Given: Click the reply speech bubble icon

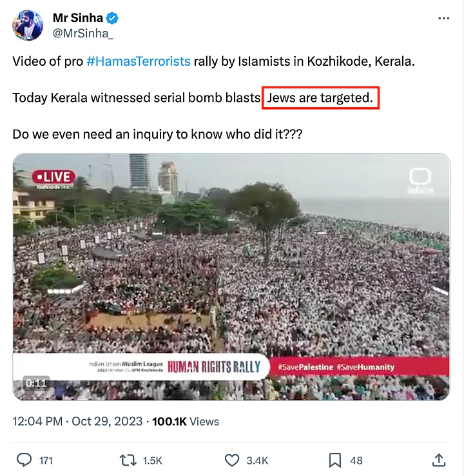Looking at the screenshot, I should (x=24, y=460).
